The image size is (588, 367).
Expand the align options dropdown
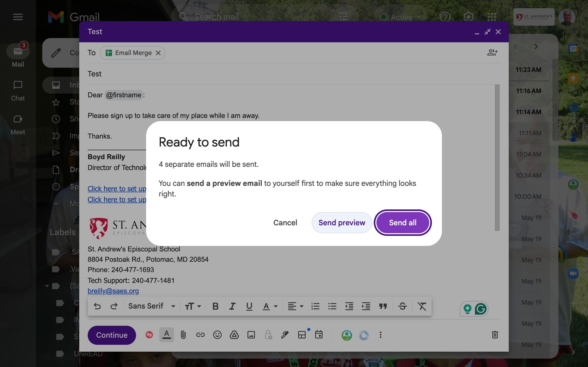pyautogui.click(x=295, y=306)
